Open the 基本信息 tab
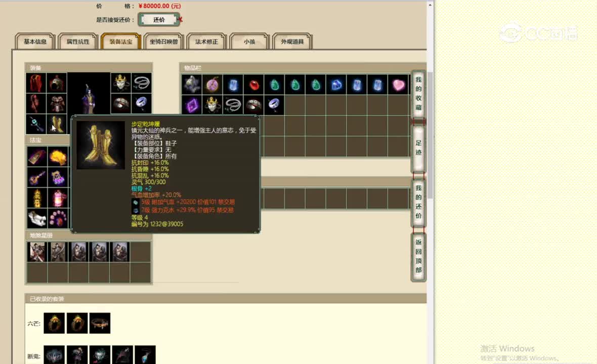The width and height of the screenshot is (597, 364). 35,41
